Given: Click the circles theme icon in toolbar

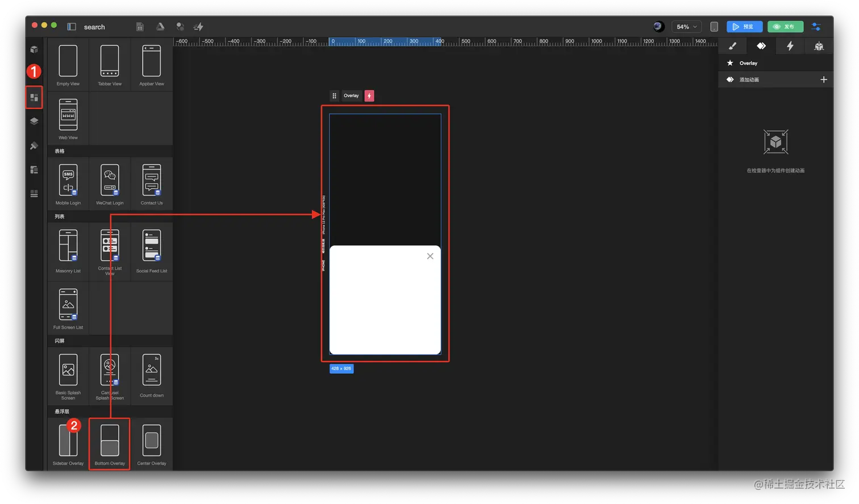Looking at the screenshot, I should 180,27.
